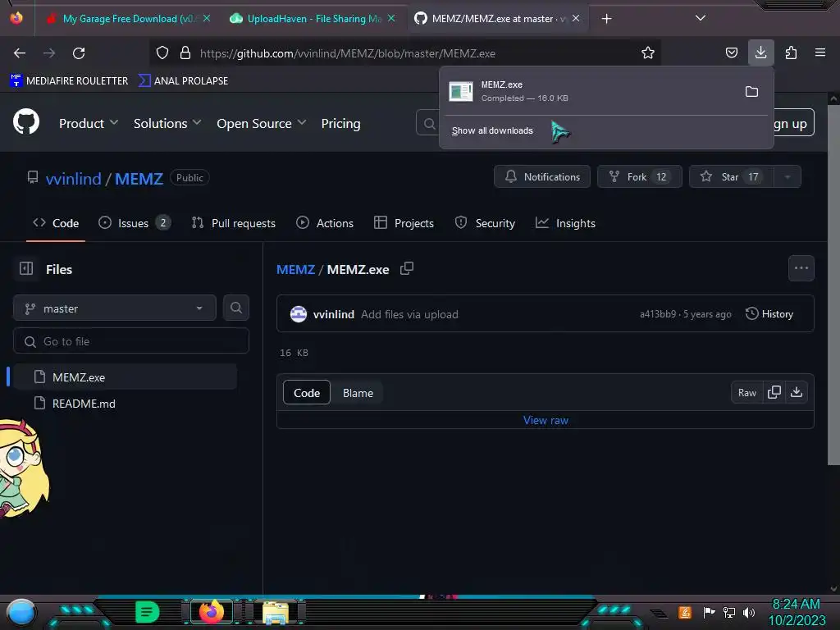Expand the Product menu
840x630 pixels.
[x=89, y=123]
